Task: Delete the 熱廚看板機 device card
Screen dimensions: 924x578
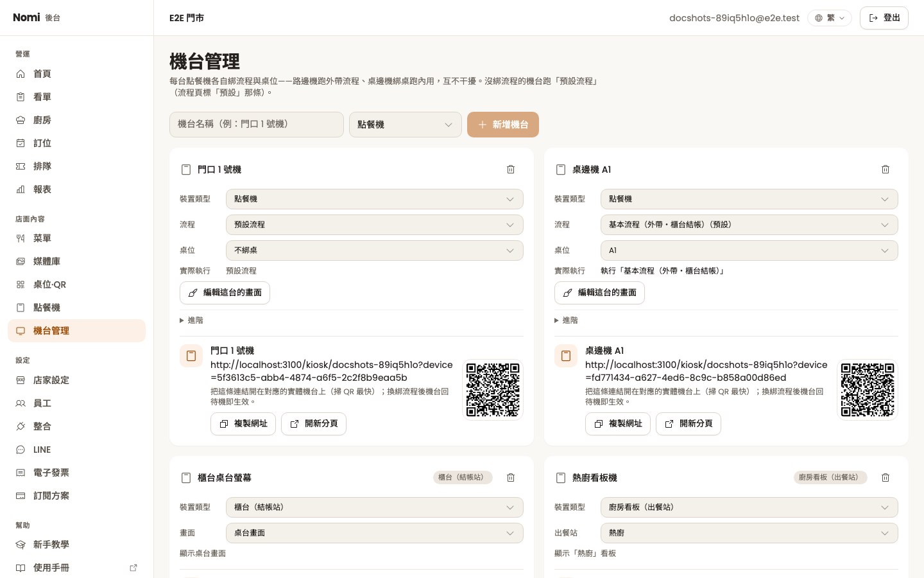Action: [x=886, y=478]
